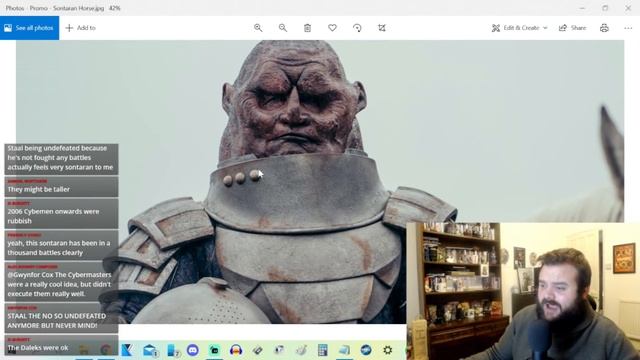640x360 pixels.
Task: Click the webcam overlay video
Action: (523, 291)
